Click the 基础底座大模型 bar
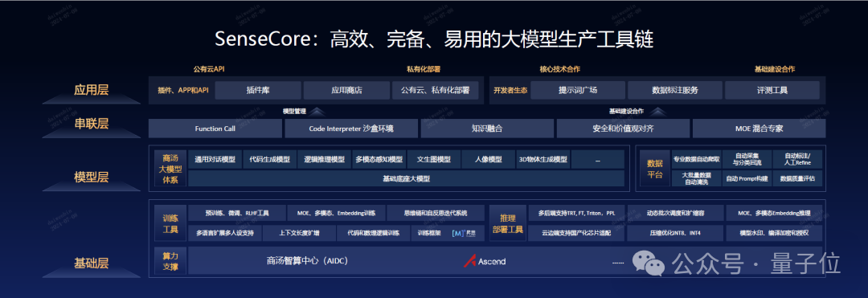Screen dimensions: 868x298 pyautogui.click(x=407, y=178)
